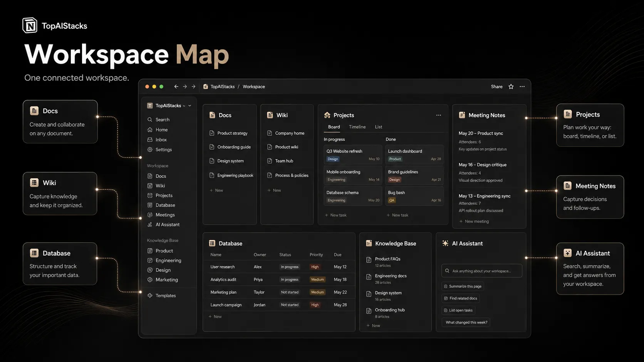Click the Home icon in sidebar

click(x=150, y=130)
